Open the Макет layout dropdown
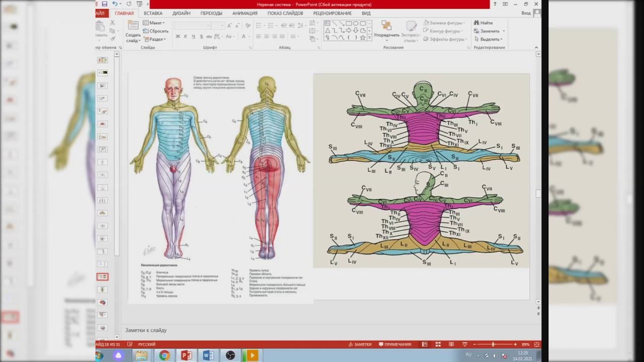The height and width of the screenshot is (362, 644). click(x=153, y=23)
